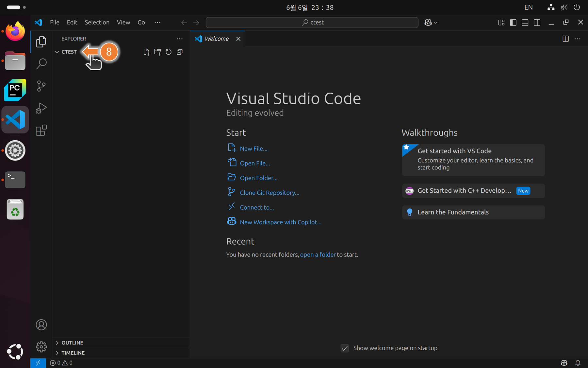Open Trash from the dock
The height and width of the screenshot is (368, 588).
click(15, 209)
